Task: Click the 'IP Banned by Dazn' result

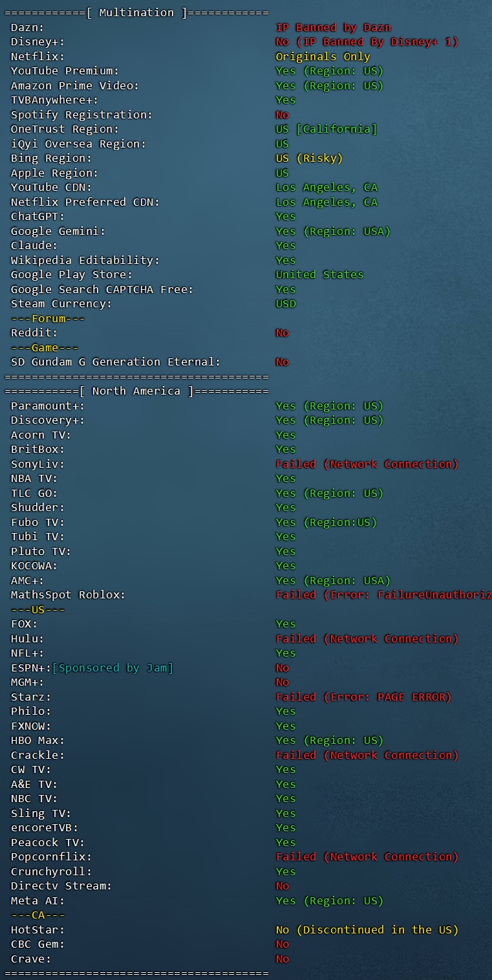Action: pyautogui.click(x=333, y=28)
